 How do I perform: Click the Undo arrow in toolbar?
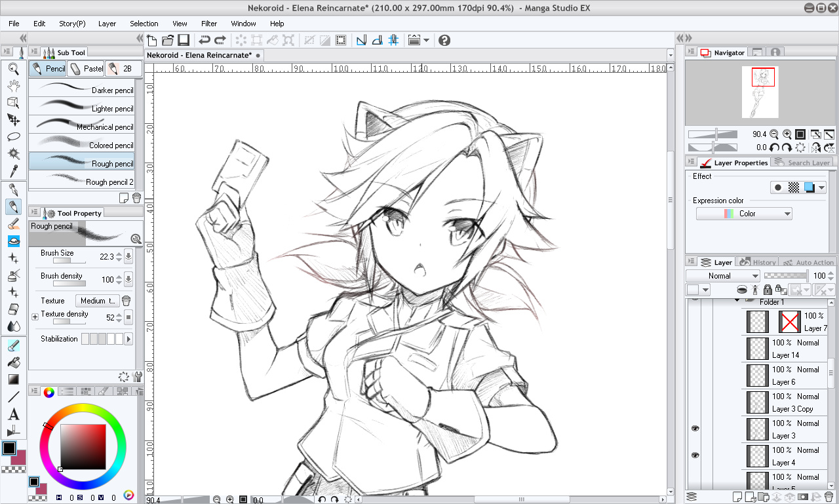tap(205, 40)
